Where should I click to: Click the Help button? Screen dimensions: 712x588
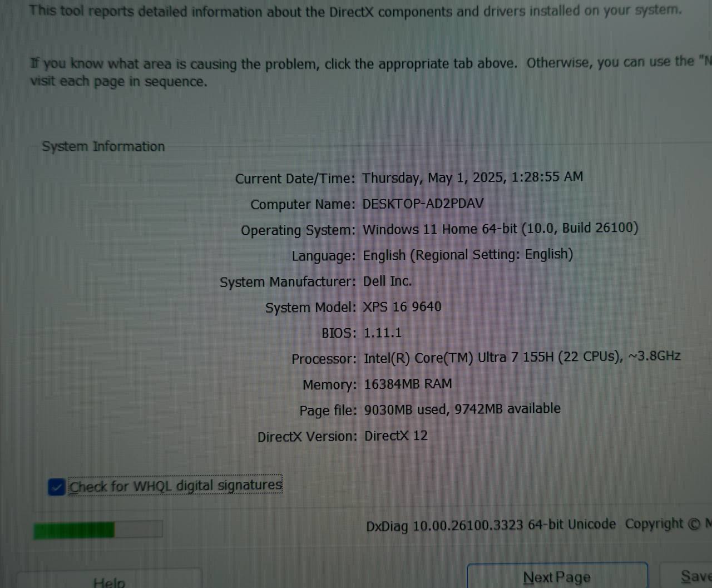click(110, 581)
